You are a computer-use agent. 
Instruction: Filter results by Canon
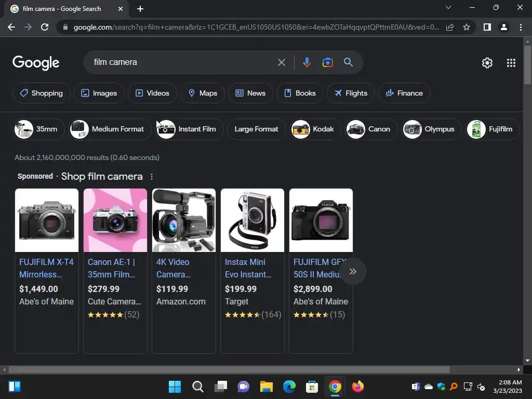(x=371, y=129)
